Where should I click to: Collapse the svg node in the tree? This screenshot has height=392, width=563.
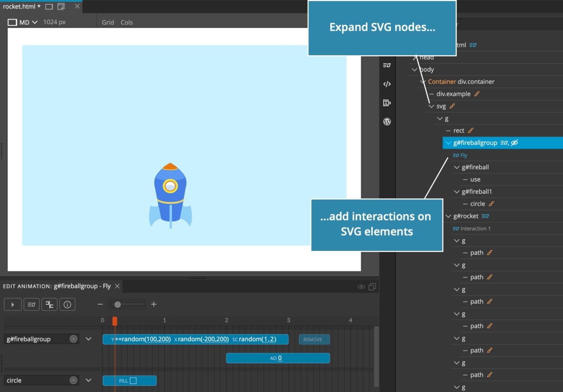point(432,106)
